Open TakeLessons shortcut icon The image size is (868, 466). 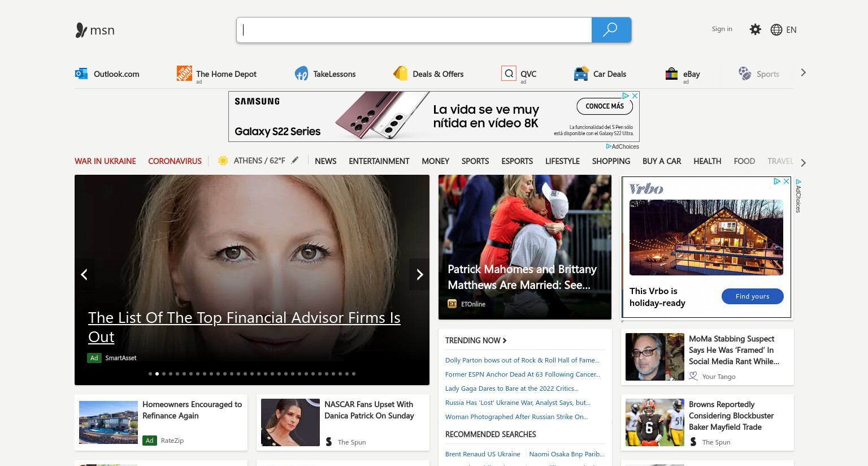tap(301, 74)
